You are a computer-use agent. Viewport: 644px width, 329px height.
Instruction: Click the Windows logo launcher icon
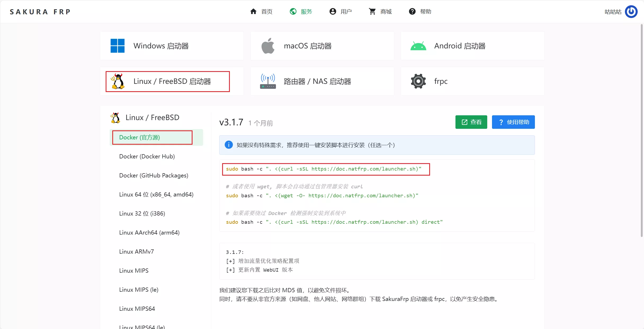point(117,46)
